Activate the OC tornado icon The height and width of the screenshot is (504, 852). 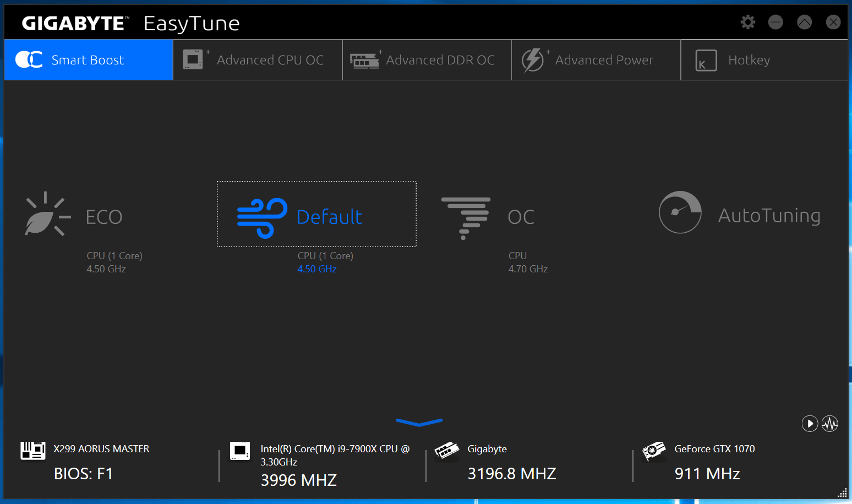click(x=466, y=218)
